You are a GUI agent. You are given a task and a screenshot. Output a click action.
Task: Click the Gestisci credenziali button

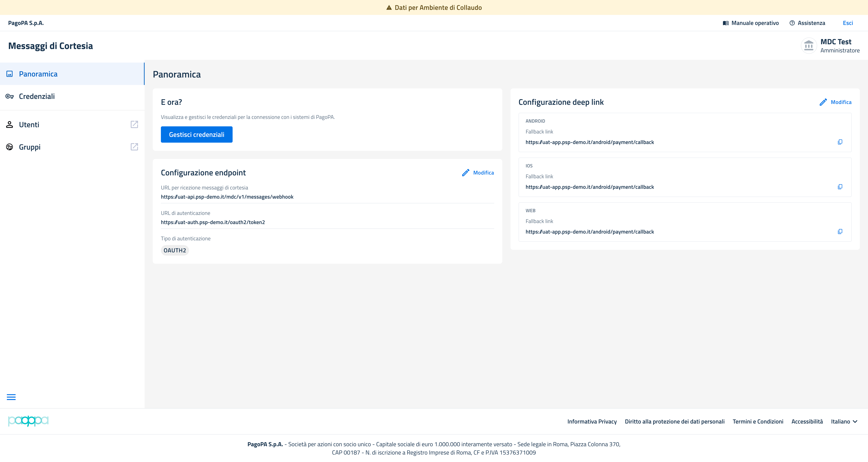pos(196,134)
